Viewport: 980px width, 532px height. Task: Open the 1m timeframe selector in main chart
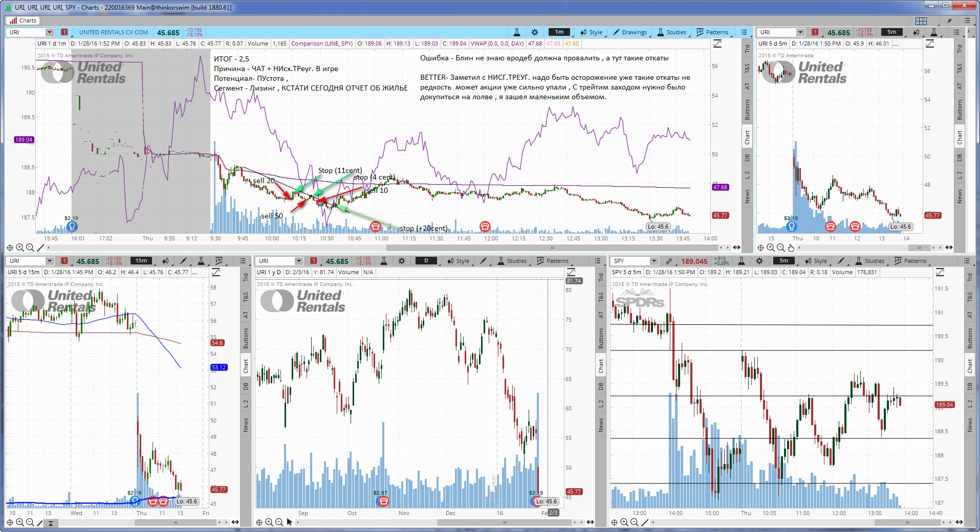coord(559,32)
